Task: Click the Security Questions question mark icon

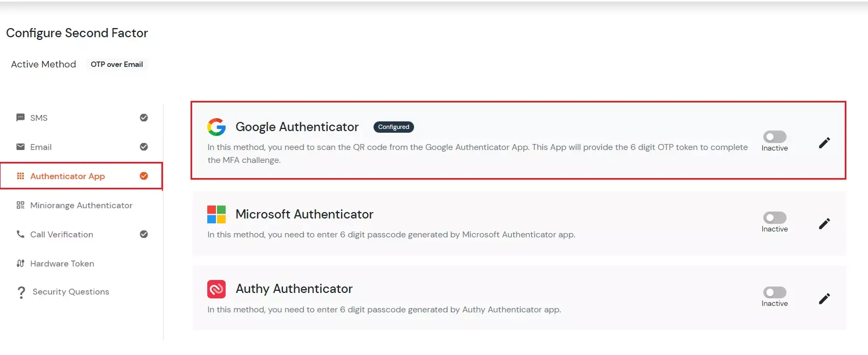Action: point(21,292)
